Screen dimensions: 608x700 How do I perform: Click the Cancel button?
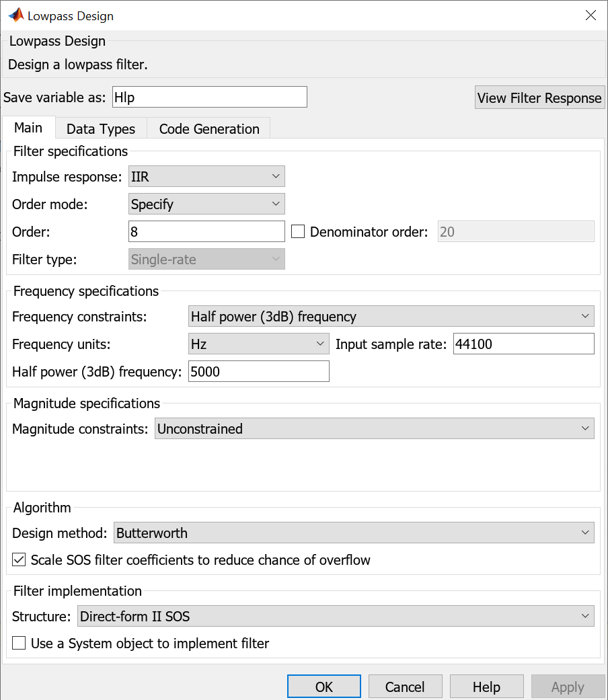[x=405, y=687]
